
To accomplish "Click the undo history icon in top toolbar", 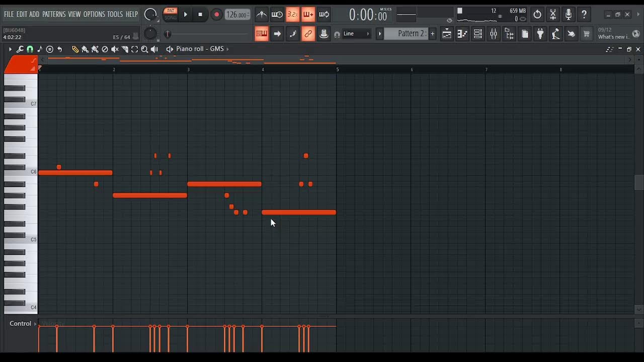I will click(x=537, y=15).
